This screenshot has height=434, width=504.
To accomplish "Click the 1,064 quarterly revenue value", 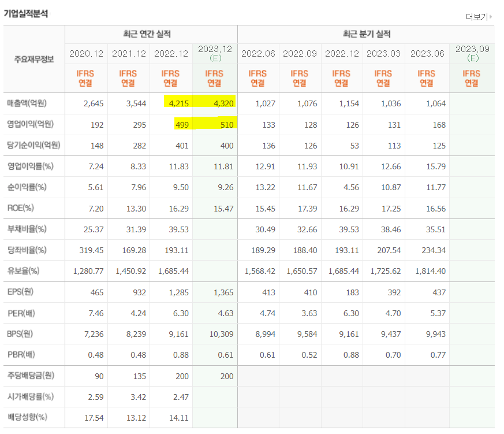I will 435,103.
